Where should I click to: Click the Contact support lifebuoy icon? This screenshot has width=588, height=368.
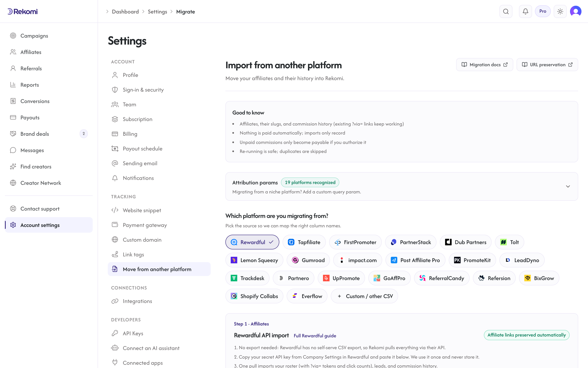point(13,209)
